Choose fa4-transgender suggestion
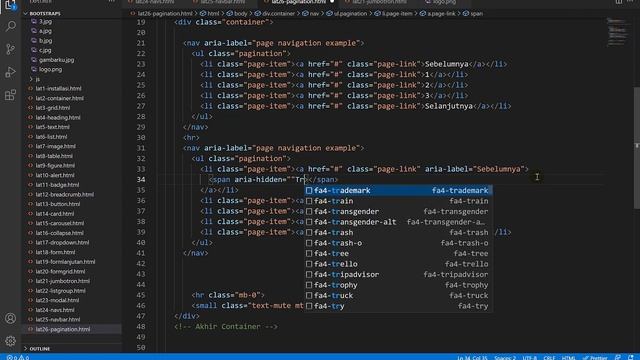 (398, 211)
